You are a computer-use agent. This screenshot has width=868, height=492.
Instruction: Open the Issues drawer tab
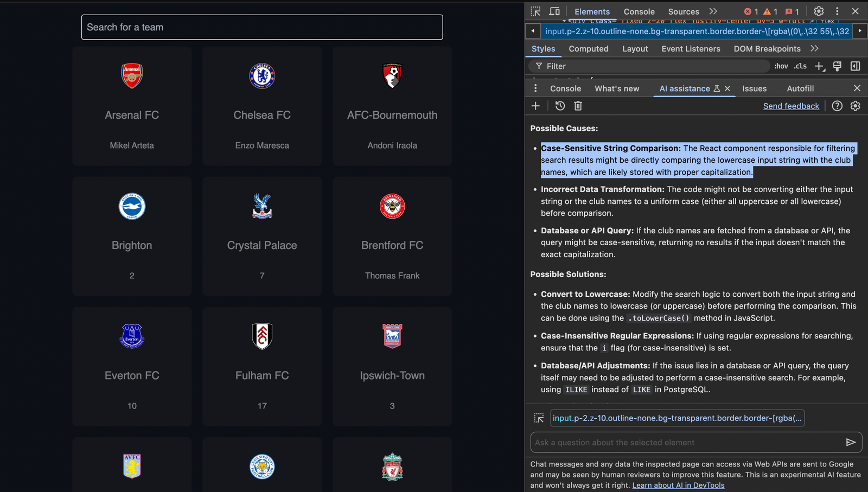(754, 88)
